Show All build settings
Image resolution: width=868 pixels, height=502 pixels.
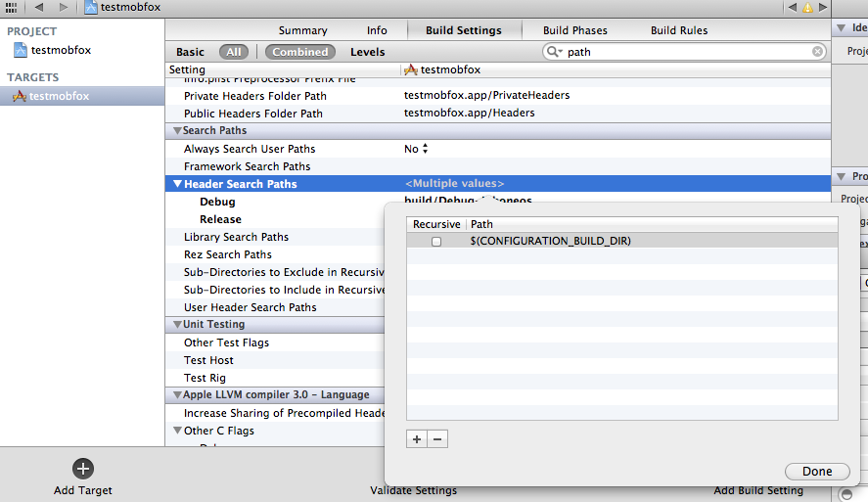coord(234,52)
